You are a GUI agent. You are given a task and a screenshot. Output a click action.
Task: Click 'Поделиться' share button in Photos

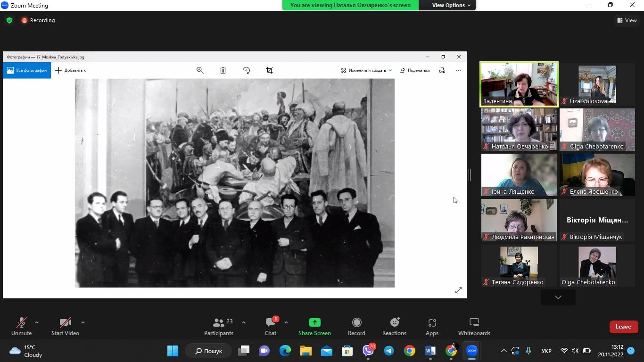[415, 70]
